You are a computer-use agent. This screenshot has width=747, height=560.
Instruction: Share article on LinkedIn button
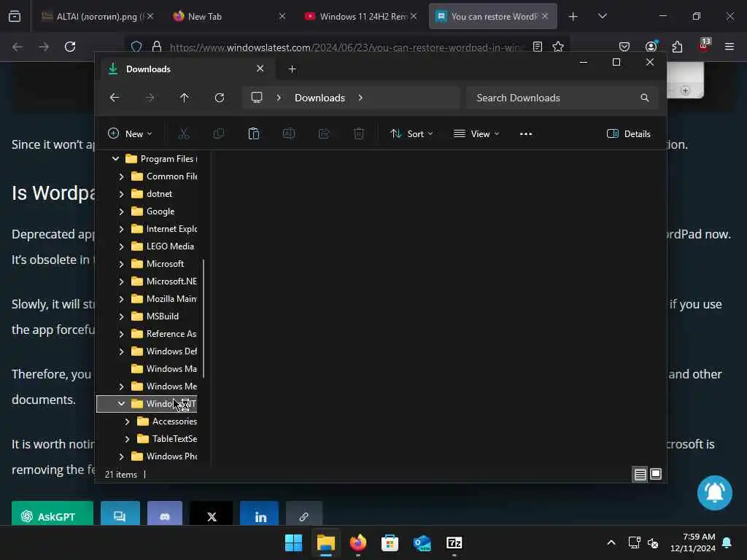click(x=259, y=514)
